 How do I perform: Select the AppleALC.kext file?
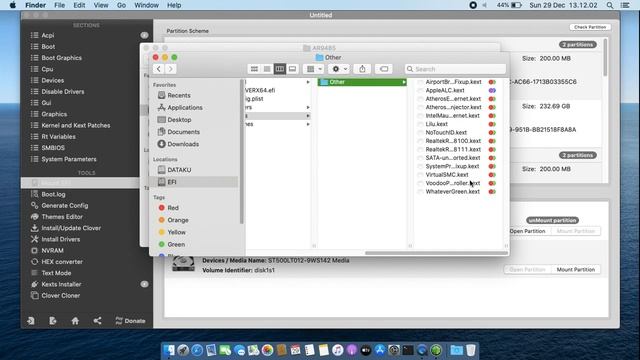tap(445, 91)
